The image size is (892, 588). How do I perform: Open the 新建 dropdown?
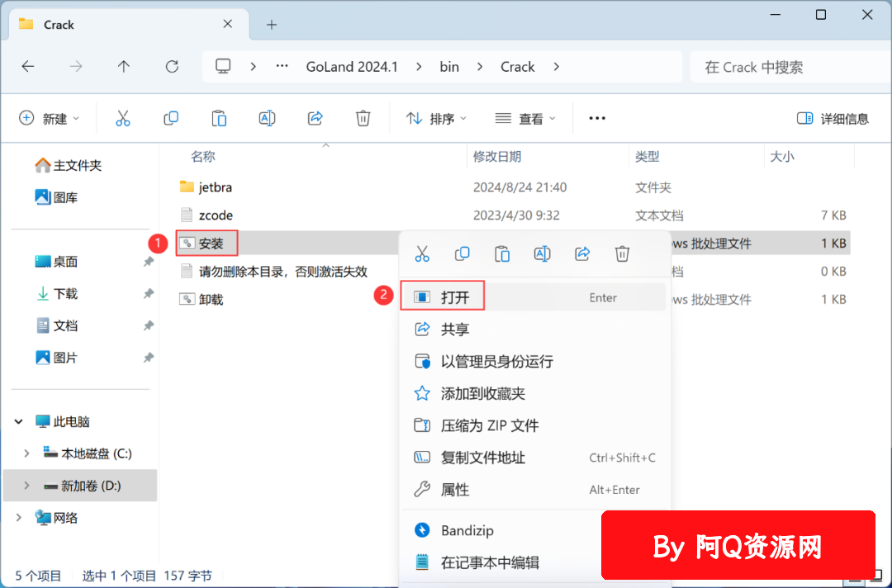[x=50, y=118]
